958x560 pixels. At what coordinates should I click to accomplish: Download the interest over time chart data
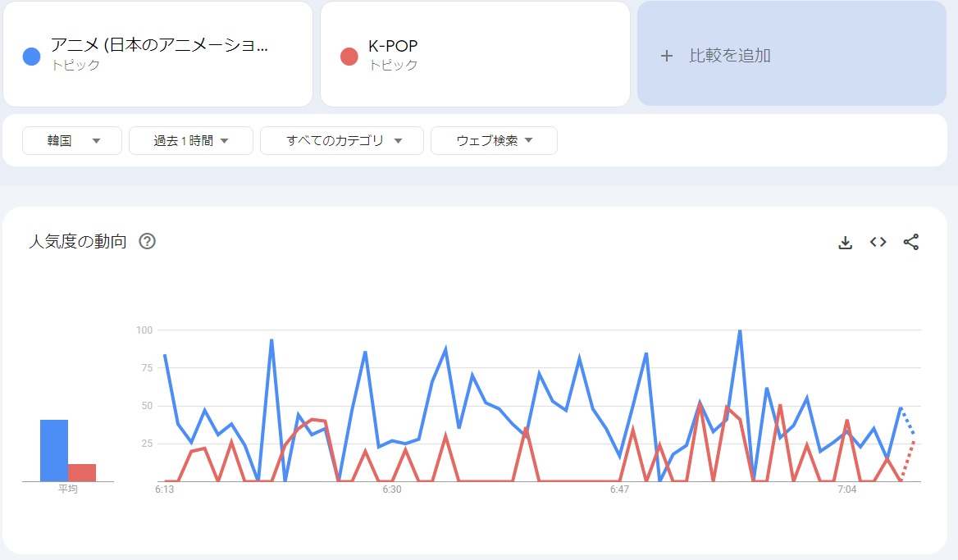point(845,242)
